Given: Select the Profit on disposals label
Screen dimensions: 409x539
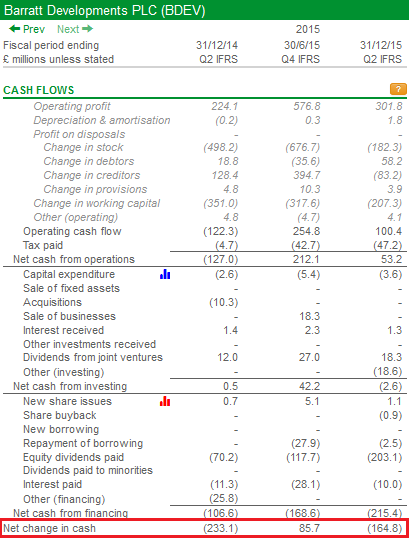Looking at the screenshot, I should click(79, 134).
